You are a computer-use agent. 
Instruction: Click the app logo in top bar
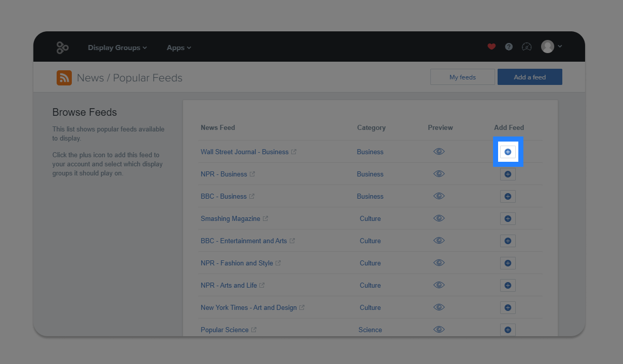click(62, 48)
